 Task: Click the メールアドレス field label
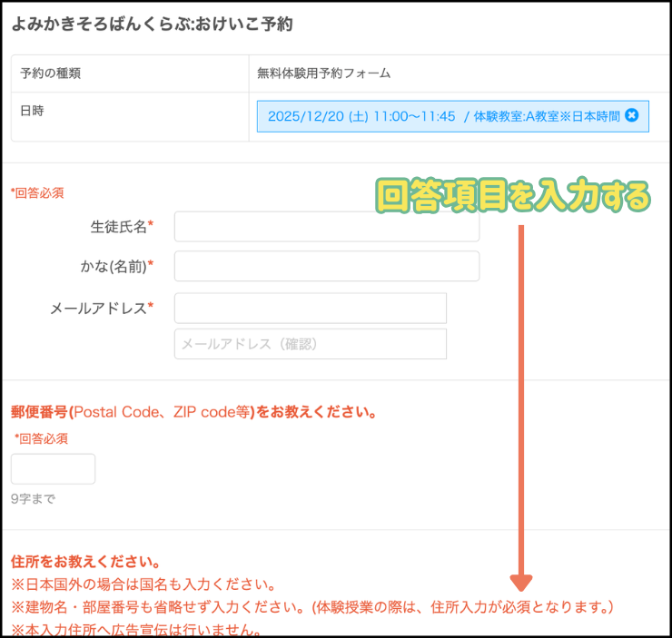(101, 308)
